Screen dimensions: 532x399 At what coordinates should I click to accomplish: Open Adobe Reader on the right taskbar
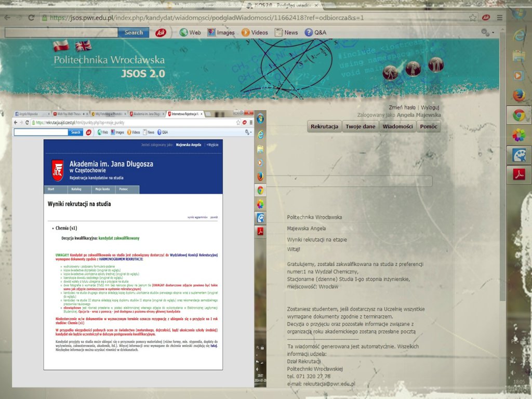pos(519,175)
